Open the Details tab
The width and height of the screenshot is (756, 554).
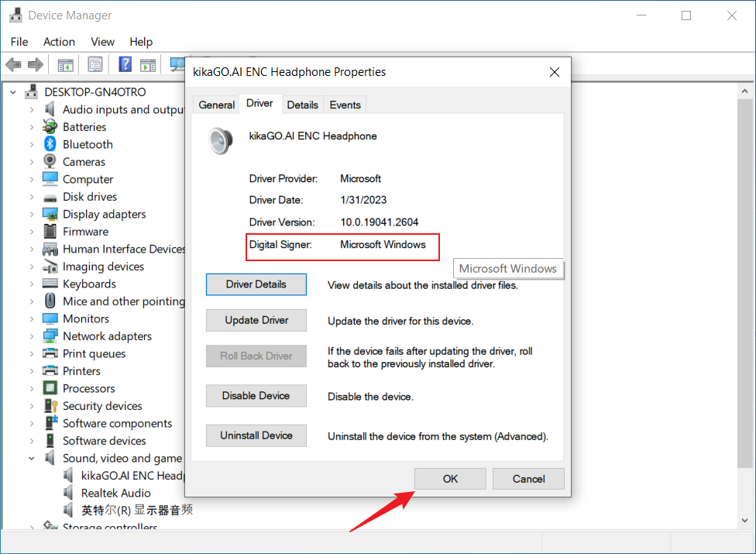pos(302,105)
